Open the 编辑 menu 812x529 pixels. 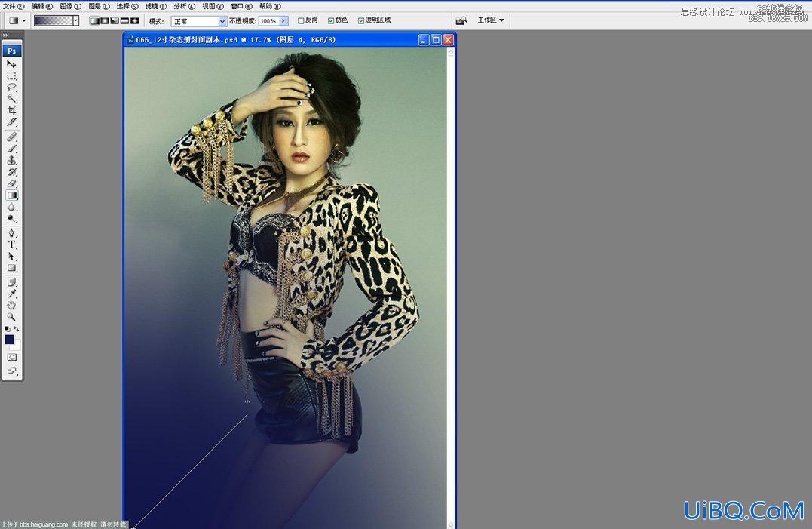tap(42, 6)
